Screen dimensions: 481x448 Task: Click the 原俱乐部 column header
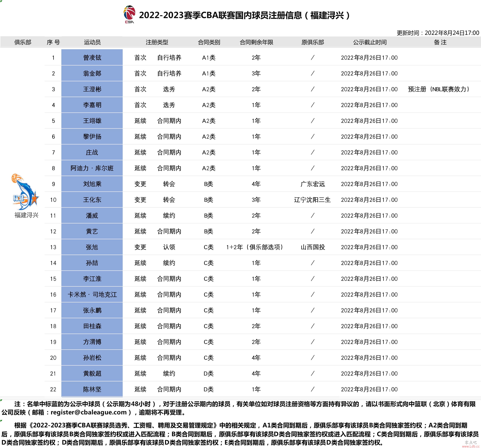pyautogui.click(x=313, y=42)
